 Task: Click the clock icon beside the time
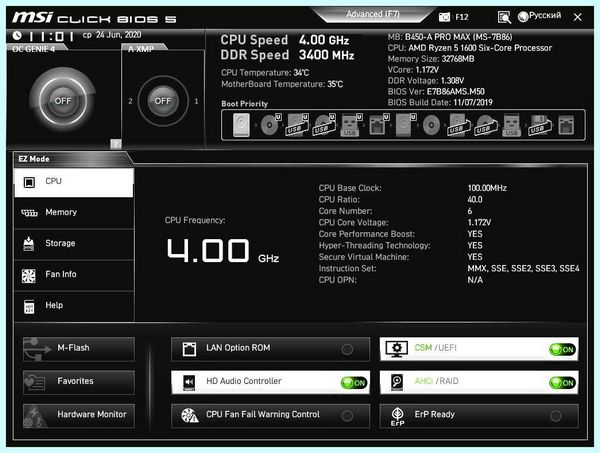pyautogui.click(x=17, y=36)
